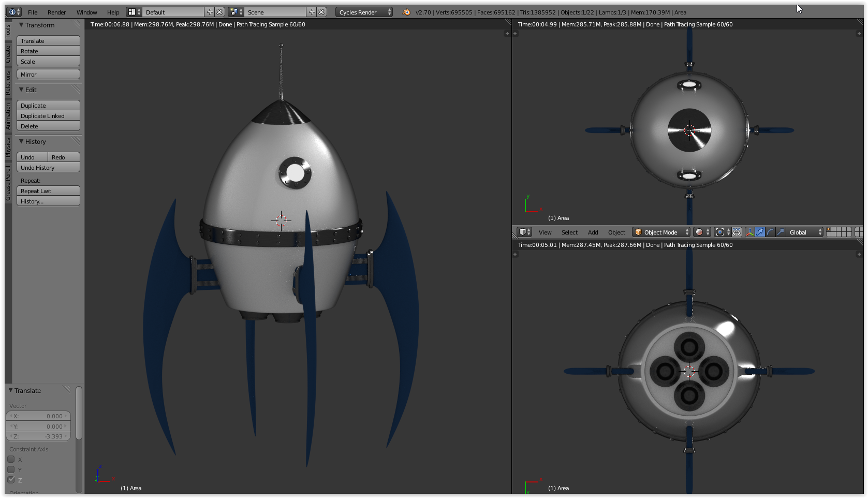Click the Z vector value field

click(38, 436)
